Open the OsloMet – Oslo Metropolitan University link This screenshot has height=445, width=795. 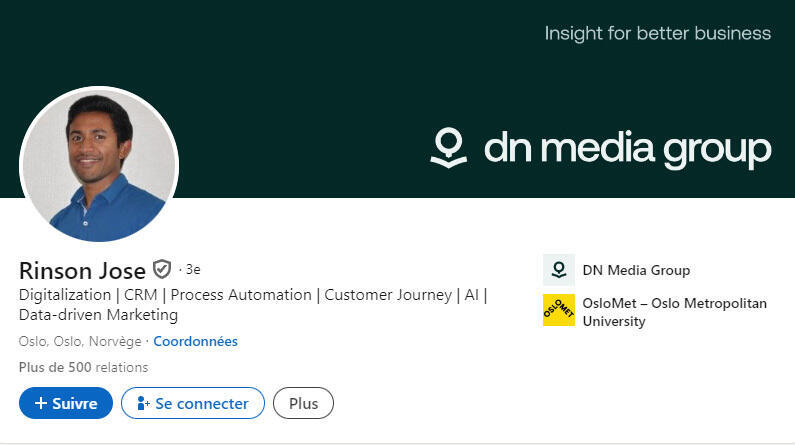pyautogui.click(x=674, y=312)
